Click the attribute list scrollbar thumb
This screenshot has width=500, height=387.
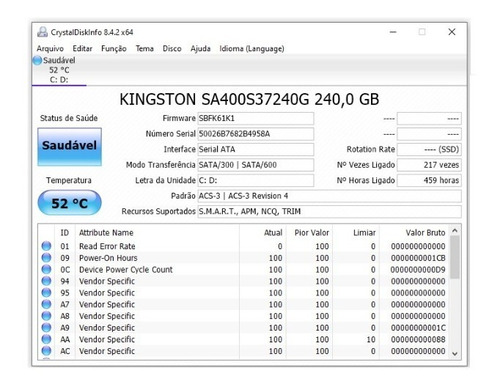(x=455, y=257)
